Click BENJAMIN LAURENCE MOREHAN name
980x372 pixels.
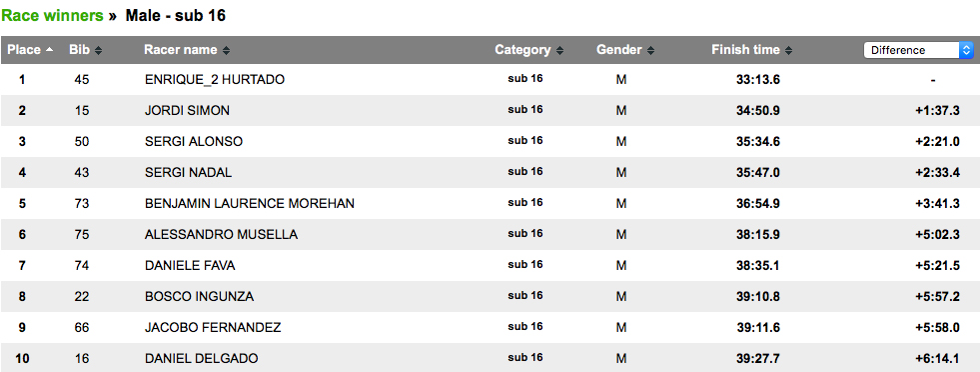coord(250,203)
